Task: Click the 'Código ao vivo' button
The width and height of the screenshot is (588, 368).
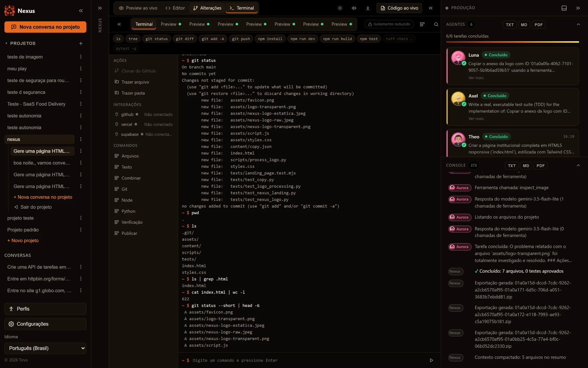Action: coord(399,8)
